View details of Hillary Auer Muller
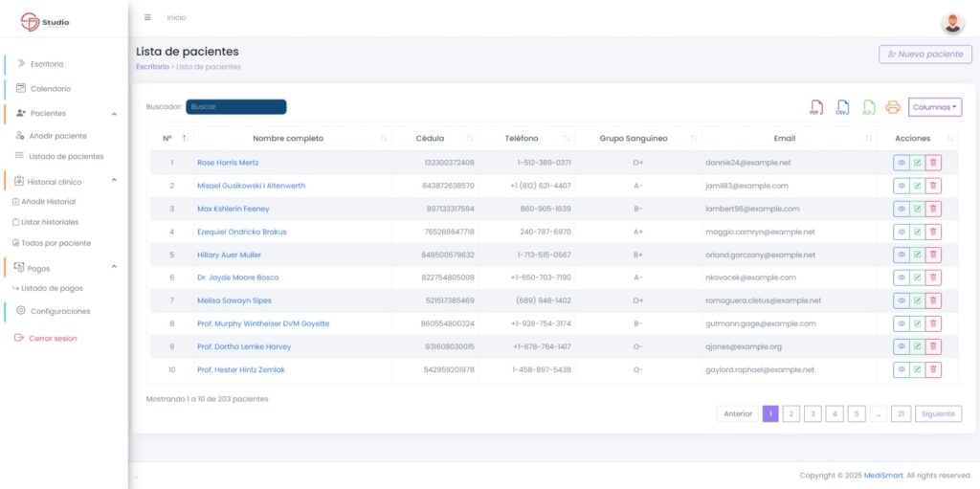The image size is (980, 489). [x=901, y=255]
